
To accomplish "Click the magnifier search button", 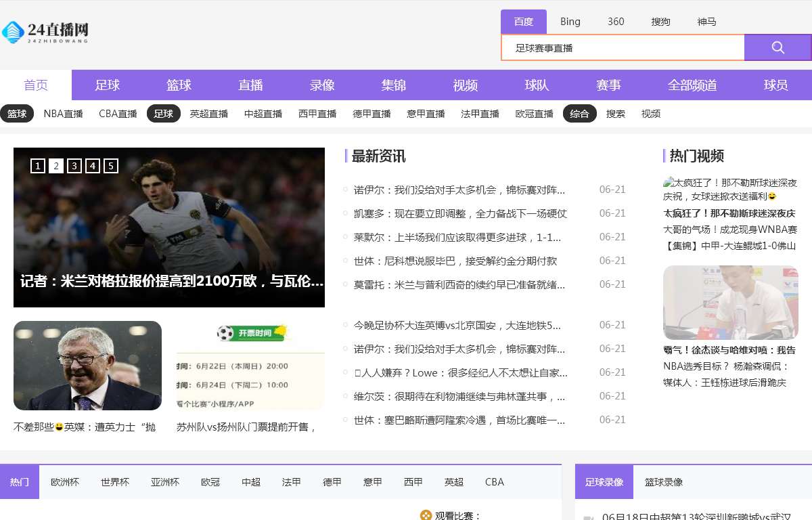I will 777,47.
